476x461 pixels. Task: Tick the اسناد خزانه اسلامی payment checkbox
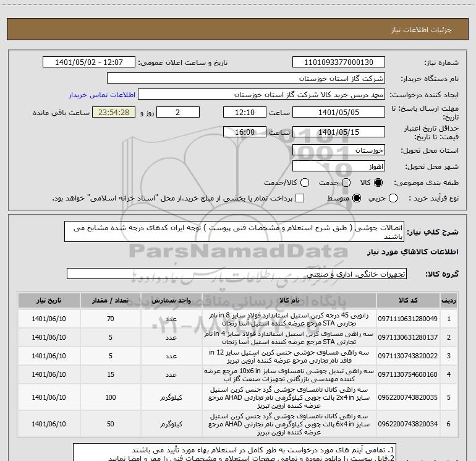point(300,198)
